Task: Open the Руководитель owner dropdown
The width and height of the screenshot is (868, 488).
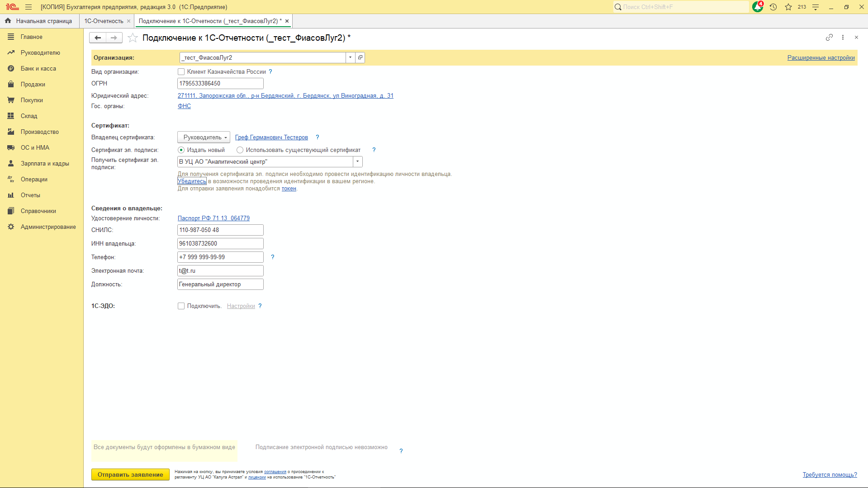Action: 204,137
